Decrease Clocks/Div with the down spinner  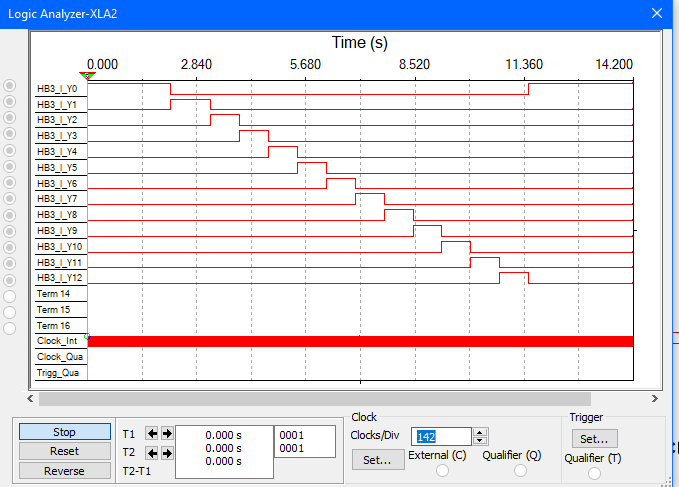[x=480, y=441]
